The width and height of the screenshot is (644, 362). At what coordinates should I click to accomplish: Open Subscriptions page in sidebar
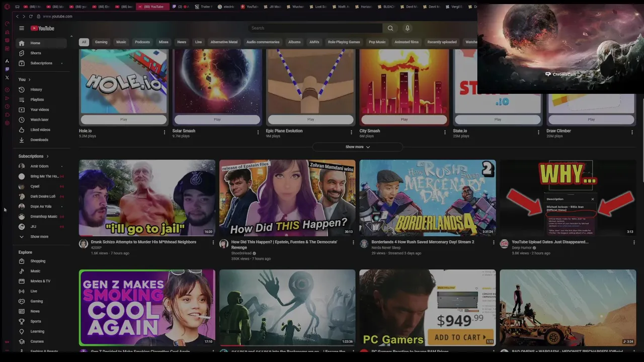(41, 63)
